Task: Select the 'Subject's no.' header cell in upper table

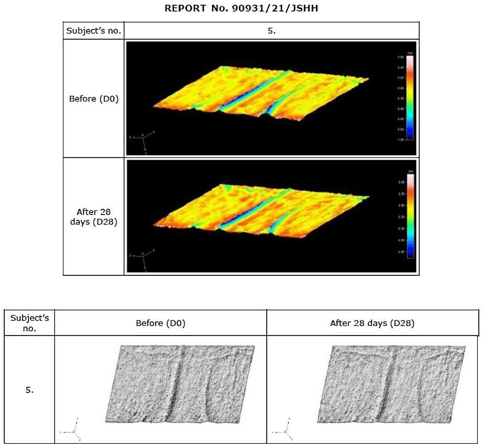Action: [x=94, y=31]
